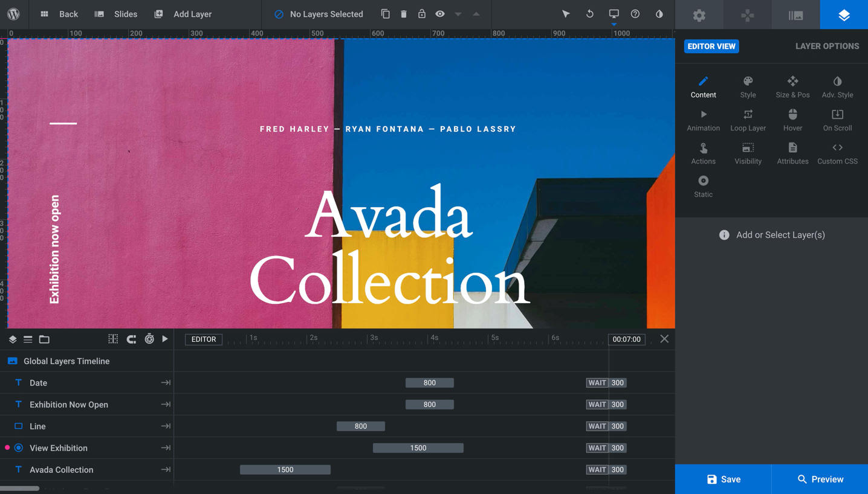Image resolution: width=868 pixels, height=494 pixels.
Task: Select the Exhibition Now Open layer row
Action: coord(87,405)
